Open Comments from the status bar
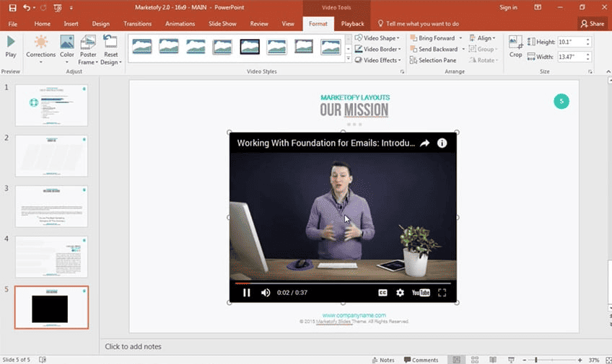 click(421, 360)
